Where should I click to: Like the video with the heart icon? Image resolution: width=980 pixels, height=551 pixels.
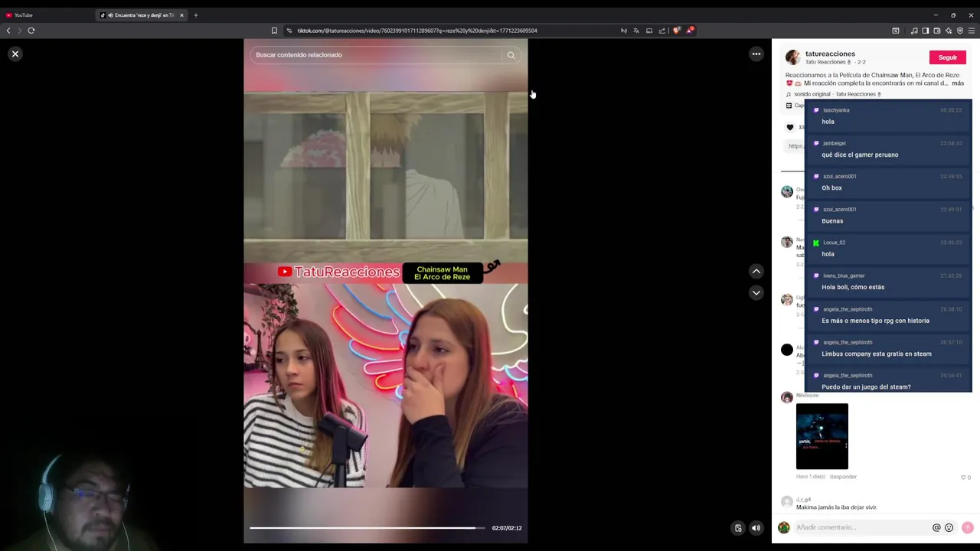coord(790,127)
